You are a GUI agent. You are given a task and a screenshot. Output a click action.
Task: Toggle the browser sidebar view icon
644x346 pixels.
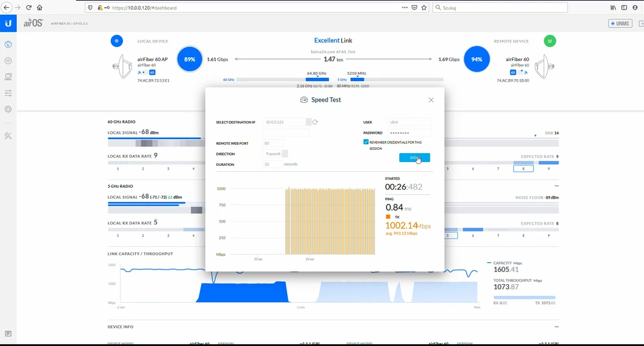pos(624,7)
